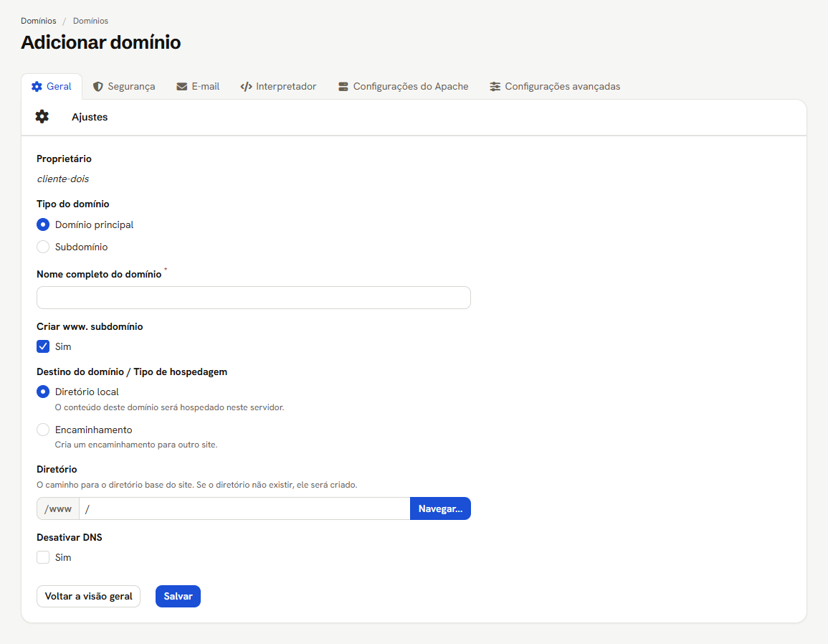Click 'Cria um encaminhamento para outro site.' text
The width and height of the screenshot is (828, 644).
(x=136, y=445)
